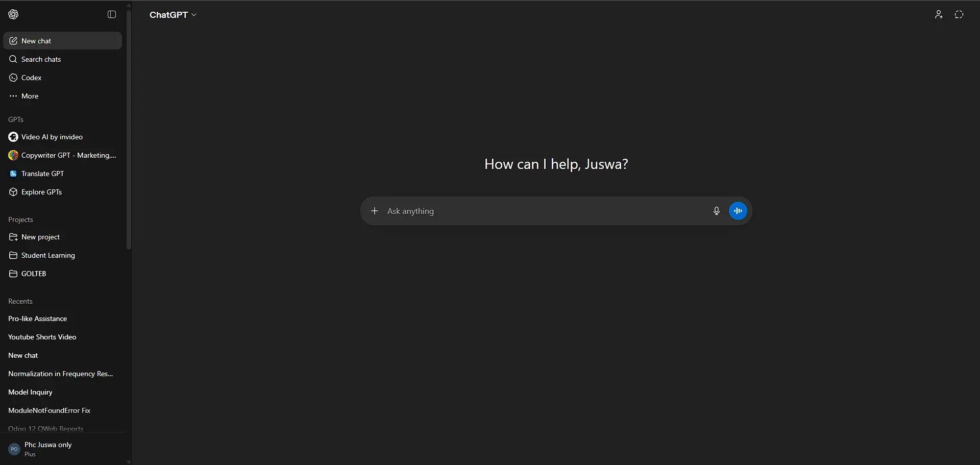Click the Recents section header
Screen dimensions: 980x465
click(20, 301)
